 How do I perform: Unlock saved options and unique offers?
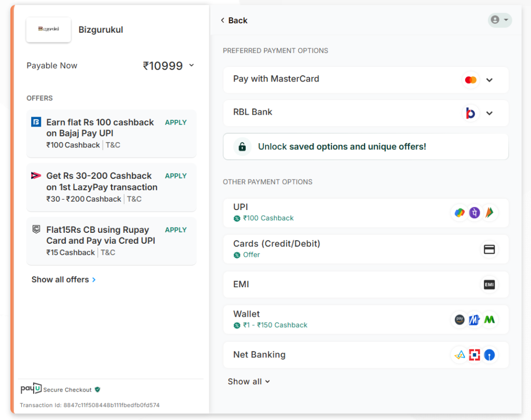pos(366,147)
